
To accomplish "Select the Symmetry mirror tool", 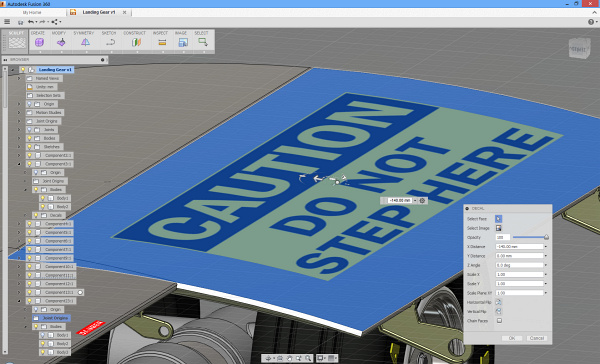I will (x=85, y=42).
